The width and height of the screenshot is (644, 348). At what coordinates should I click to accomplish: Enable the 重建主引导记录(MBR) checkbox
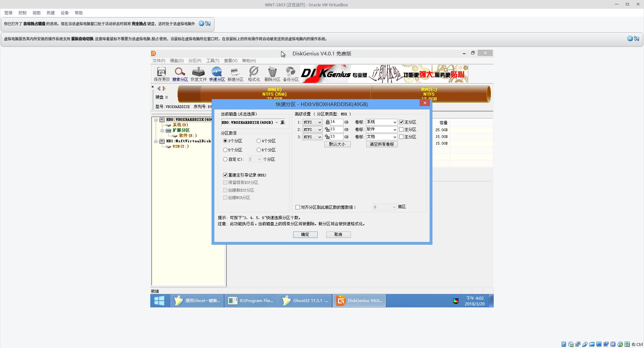point(225,175)
